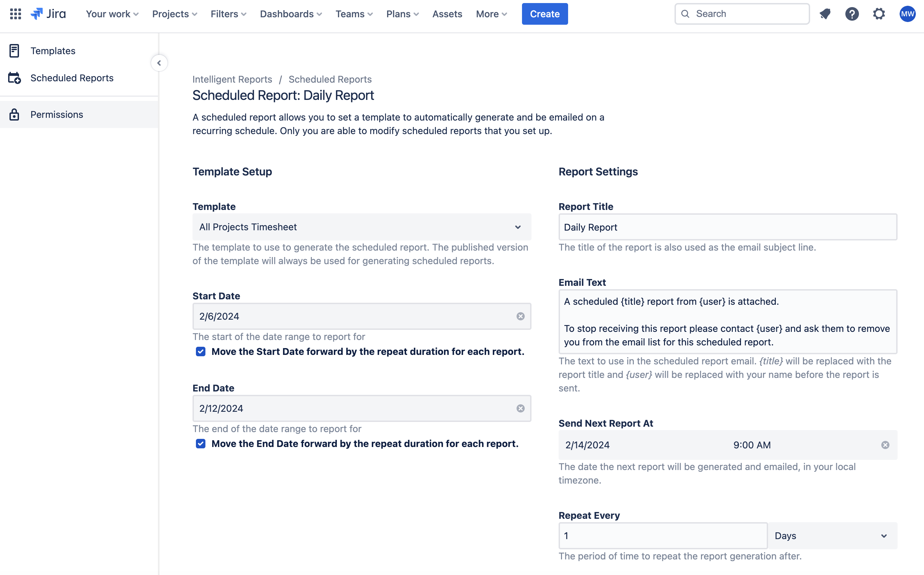Collapse the left sidebar panel

(x=159, y=63)
